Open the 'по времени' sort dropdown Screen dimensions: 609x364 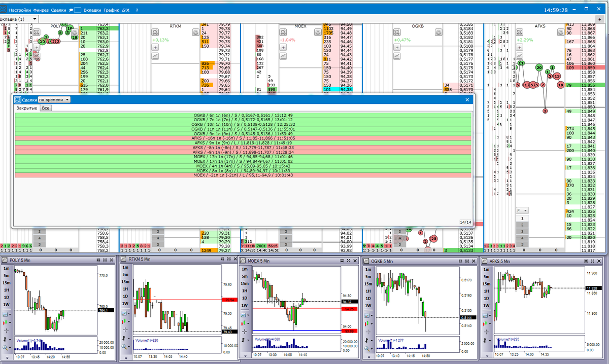coord(54,100)
